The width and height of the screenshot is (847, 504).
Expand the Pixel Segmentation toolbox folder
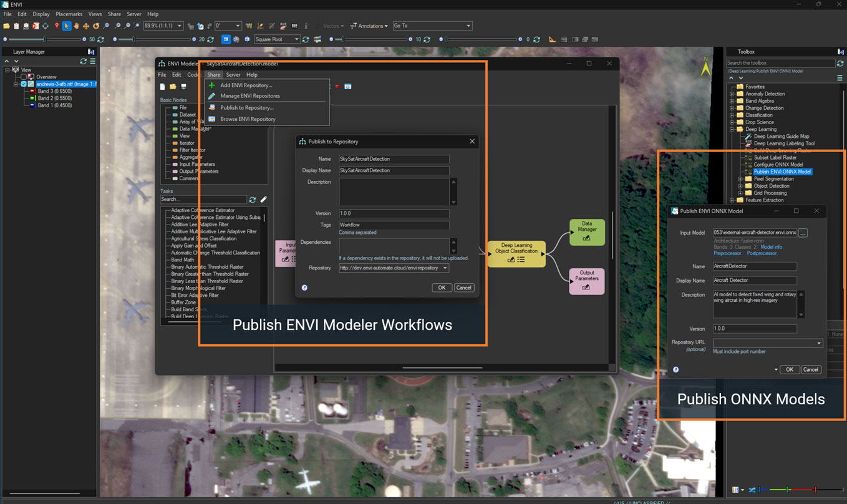coord(740,179)
